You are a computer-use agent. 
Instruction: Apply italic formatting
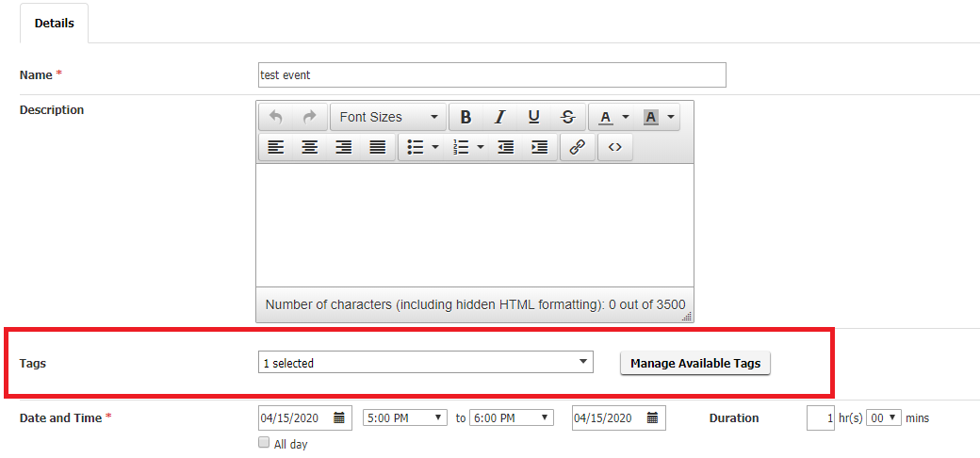(499, 117)
